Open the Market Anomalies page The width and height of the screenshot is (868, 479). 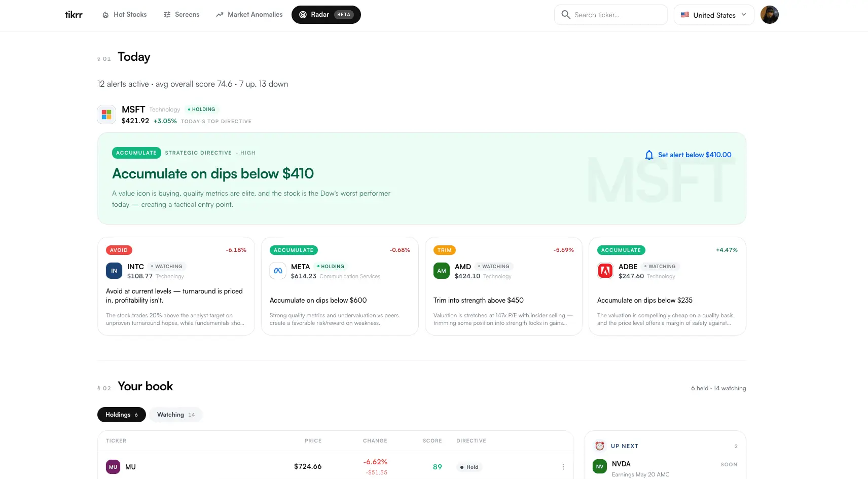249,15
